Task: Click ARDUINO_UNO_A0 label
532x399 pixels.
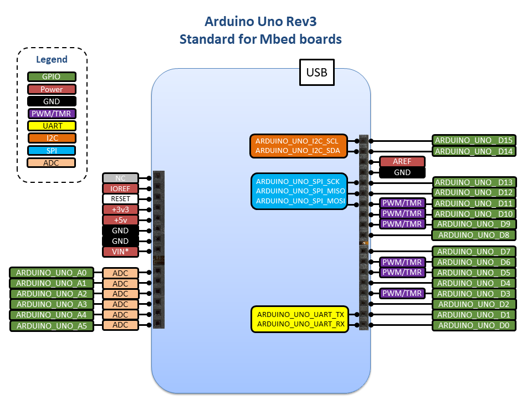Action: (x=52, y=273)
